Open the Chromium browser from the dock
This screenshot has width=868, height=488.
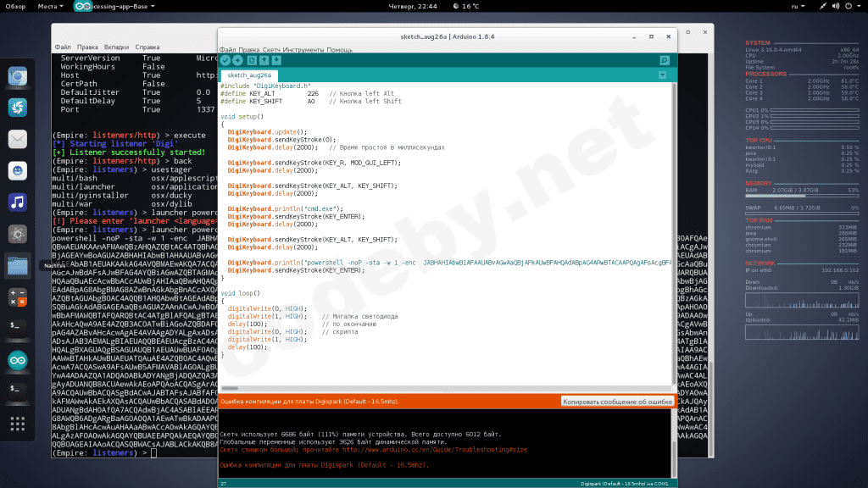[17, 77]
